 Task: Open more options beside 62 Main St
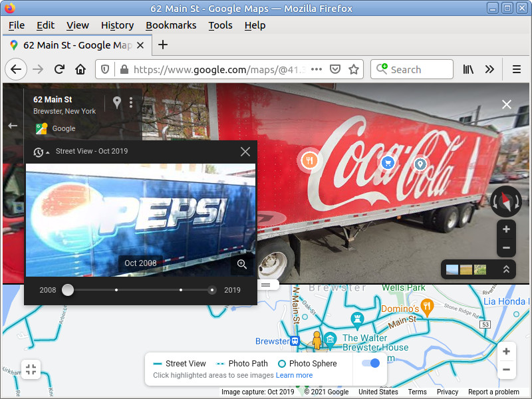click(131, 102)
